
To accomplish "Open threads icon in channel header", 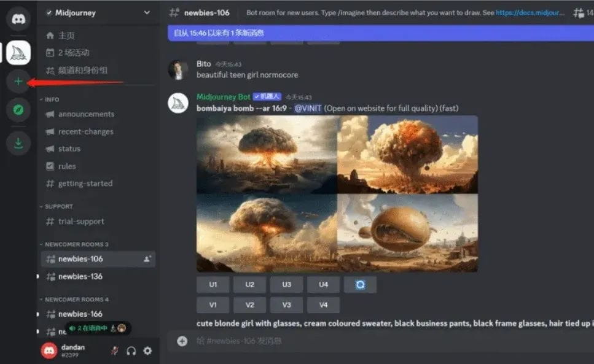I will 579,13.
